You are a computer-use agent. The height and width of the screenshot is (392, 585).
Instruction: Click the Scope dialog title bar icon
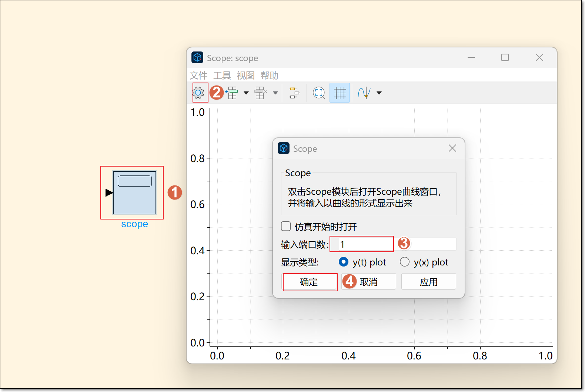(284, 148)
